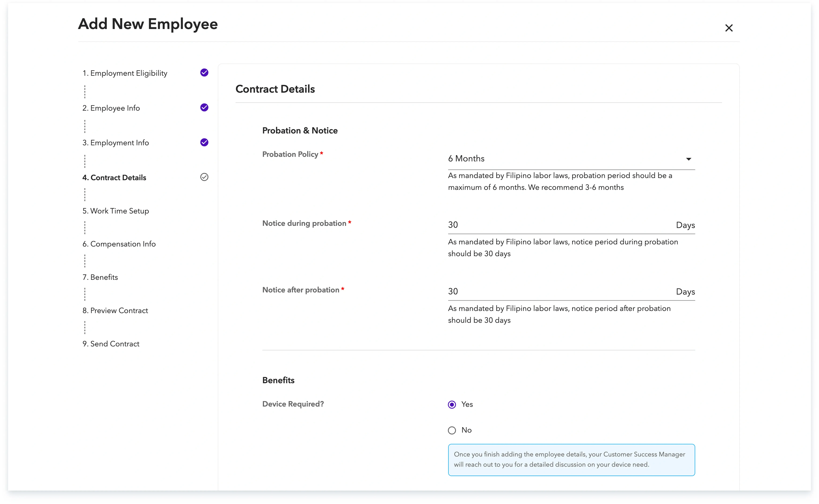The height and width of the screenshot is (504, 819).
Task: Open step 6 Compensation Info
Action: 119,244
